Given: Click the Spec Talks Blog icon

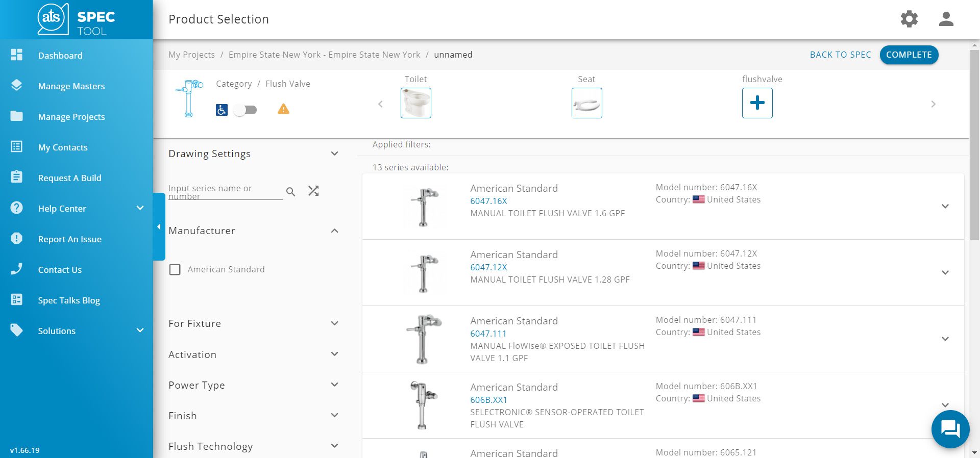Looking at the screenshot, I should 17,299.
